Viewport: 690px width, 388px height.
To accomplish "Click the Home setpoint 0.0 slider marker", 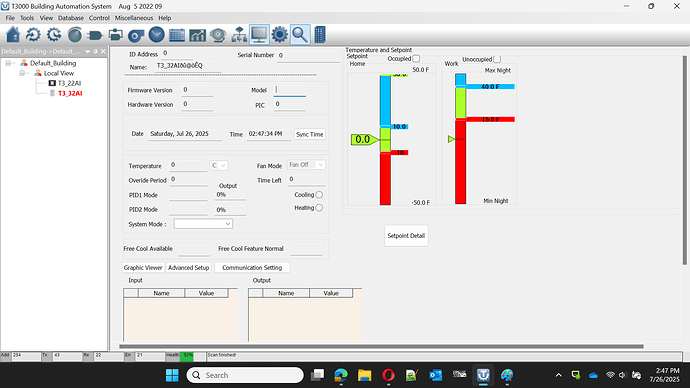I will click(364, 139).
